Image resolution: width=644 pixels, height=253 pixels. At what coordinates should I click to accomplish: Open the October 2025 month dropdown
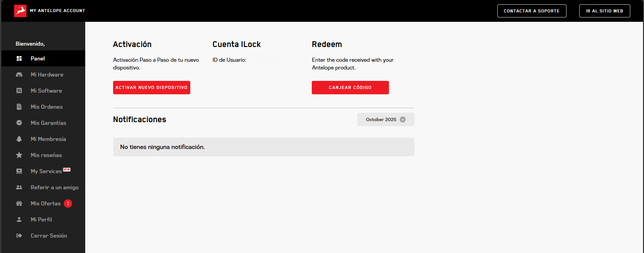[x=386, y=119]
